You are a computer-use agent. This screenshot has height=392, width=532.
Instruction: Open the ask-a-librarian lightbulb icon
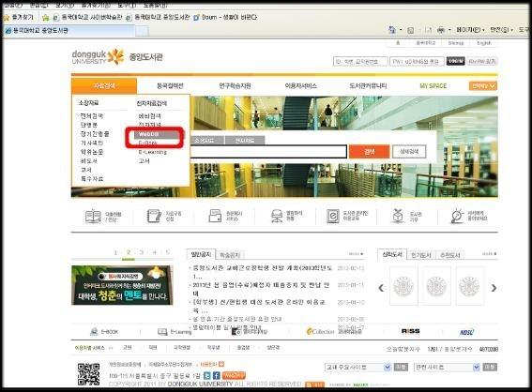(x=457, y=216)
